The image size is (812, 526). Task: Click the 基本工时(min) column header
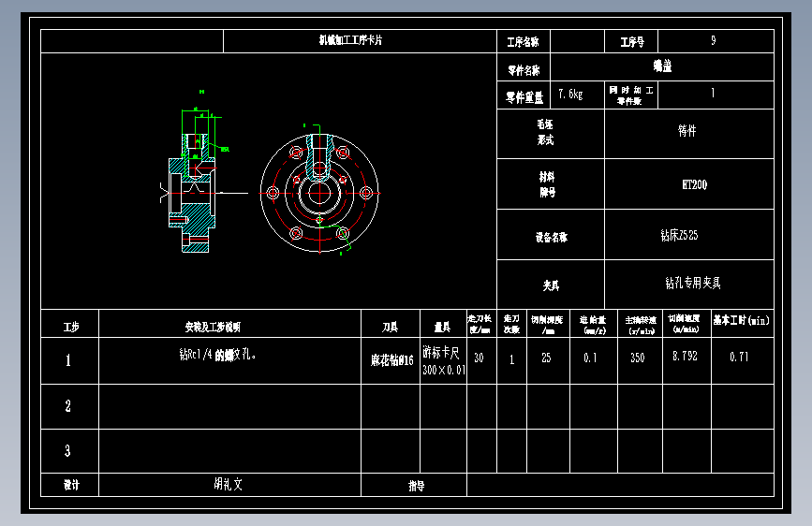(743, 324)
